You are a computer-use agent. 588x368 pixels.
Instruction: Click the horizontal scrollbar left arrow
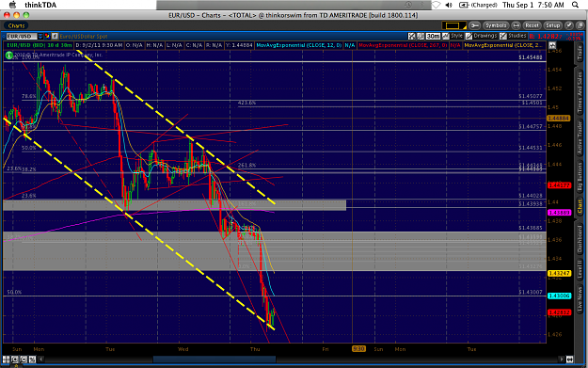click(41, 360)
